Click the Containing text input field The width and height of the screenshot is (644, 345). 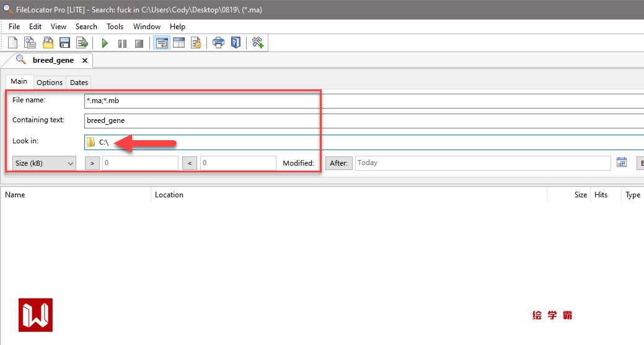tap(364, 121)
